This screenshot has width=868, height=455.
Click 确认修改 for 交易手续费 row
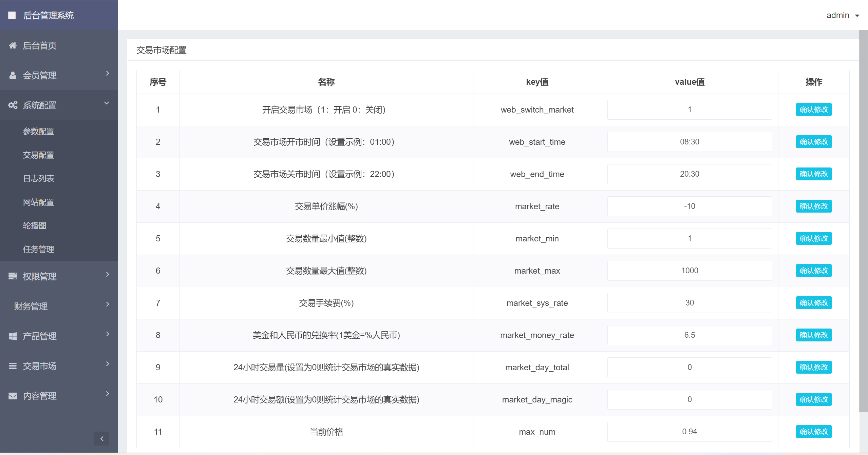coord(815,302)
